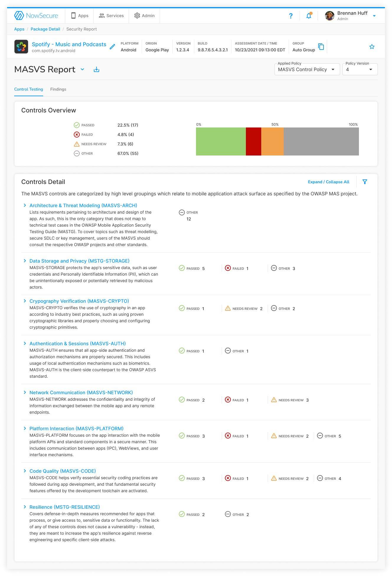Open Data Storage and Privacy (MSTG-STORAGE) link
Image resolution: width=392 pixels, height=576 pixels.
pyautogui.click(x=79, y=261)
